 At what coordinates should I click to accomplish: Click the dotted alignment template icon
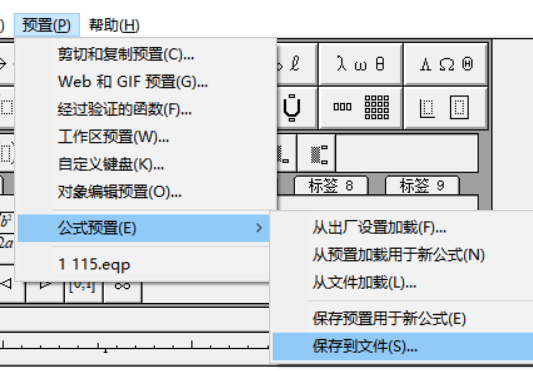(x=317, y=154)
